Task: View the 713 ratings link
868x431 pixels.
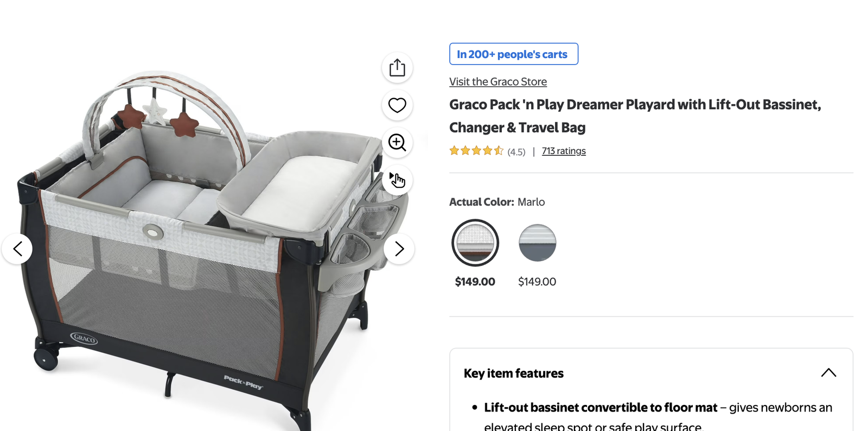Action: point(564,151)
